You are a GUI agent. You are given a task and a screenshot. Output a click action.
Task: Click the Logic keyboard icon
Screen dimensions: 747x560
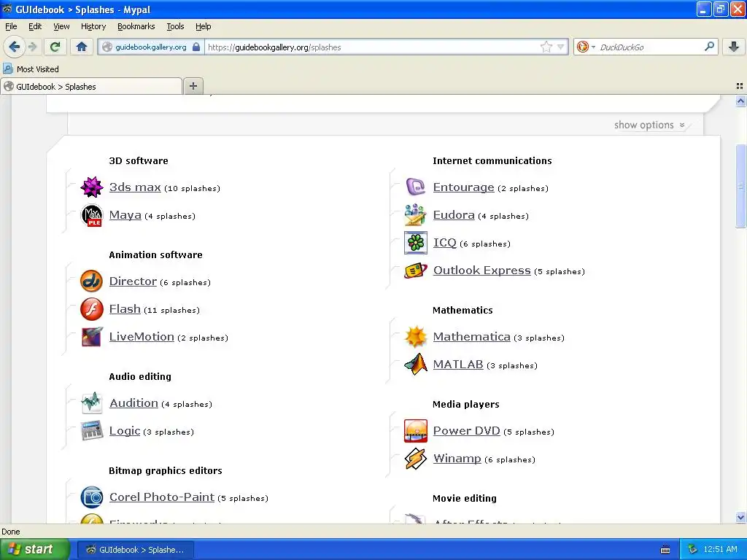[x=91, y=431]
